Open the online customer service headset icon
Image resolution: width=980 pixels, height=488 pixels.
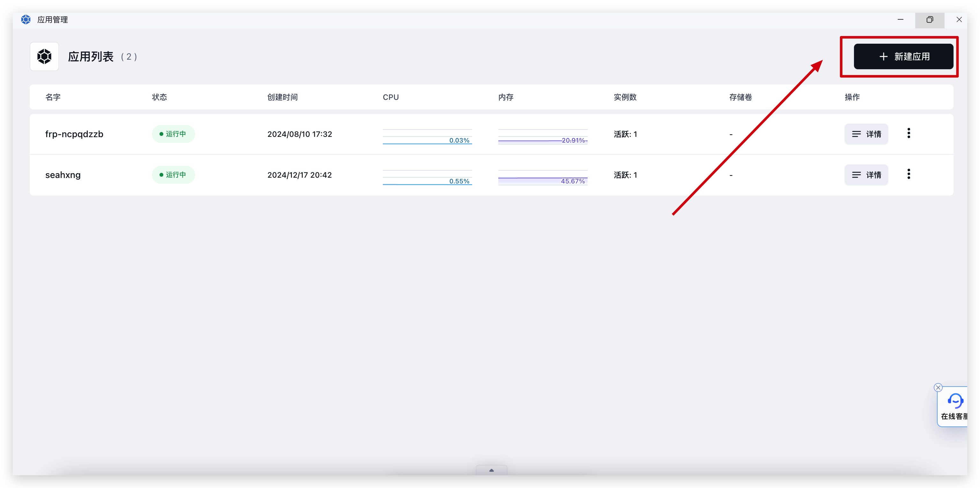(954, 401)
